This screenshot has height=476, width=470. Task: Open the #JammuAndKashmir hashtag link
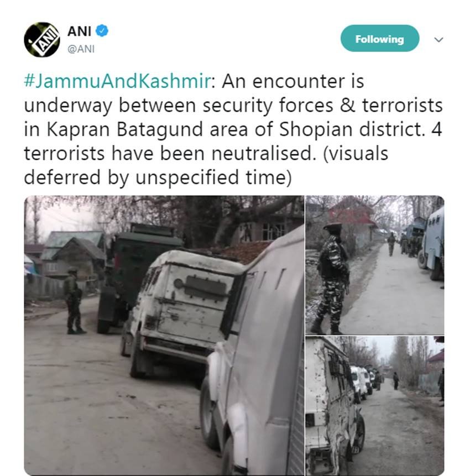click(117, 81)
